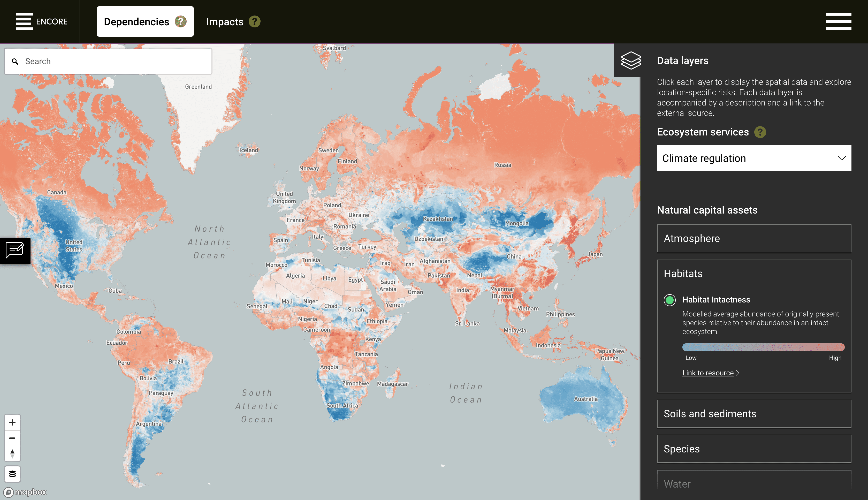Toggle the Habitat Intactness layer visibility
Image resolution: width=868 pixels, height=500 pixels.
669,300
